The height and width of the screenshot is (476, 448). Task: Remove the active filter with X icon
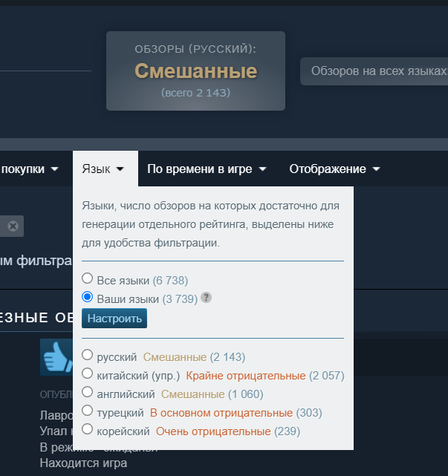(13, 226)
